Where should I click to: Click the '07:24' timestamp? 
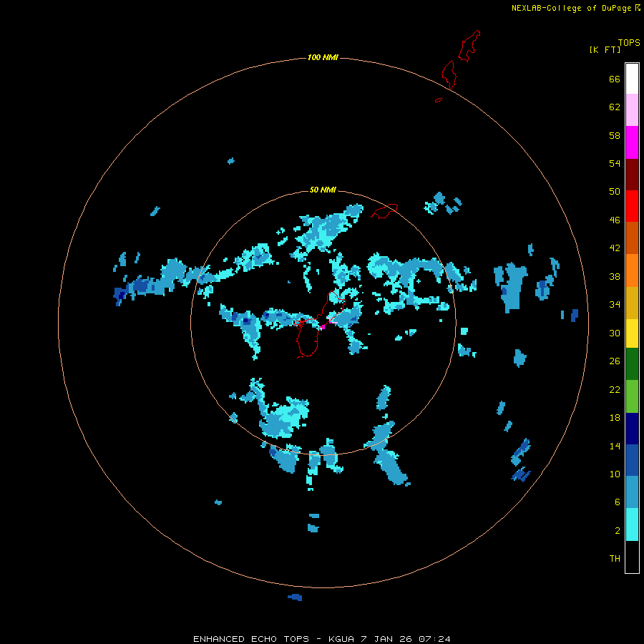point(434,639)
